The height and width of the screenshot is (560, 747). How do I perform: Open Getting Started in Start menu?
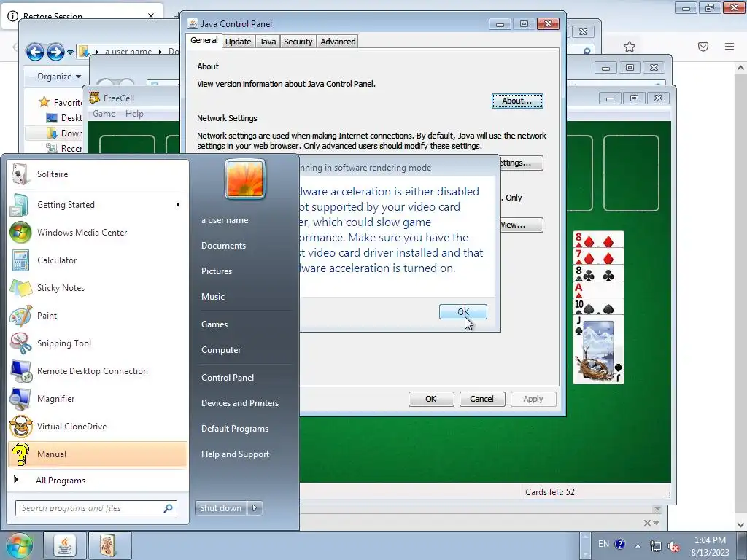click(98, 205)
